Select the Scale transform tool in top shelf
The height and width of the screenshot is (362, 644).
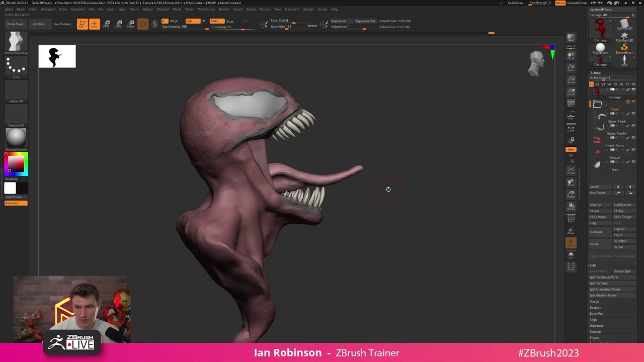(119, 24)
